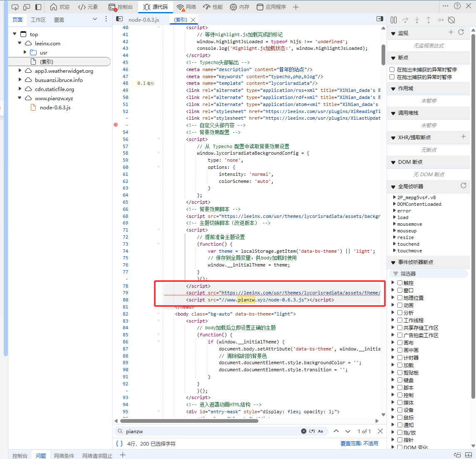Expand the app3.weatherwidget.org tree node
The width and height of the screenshot is (476, 459).
(x=20, y=71)
